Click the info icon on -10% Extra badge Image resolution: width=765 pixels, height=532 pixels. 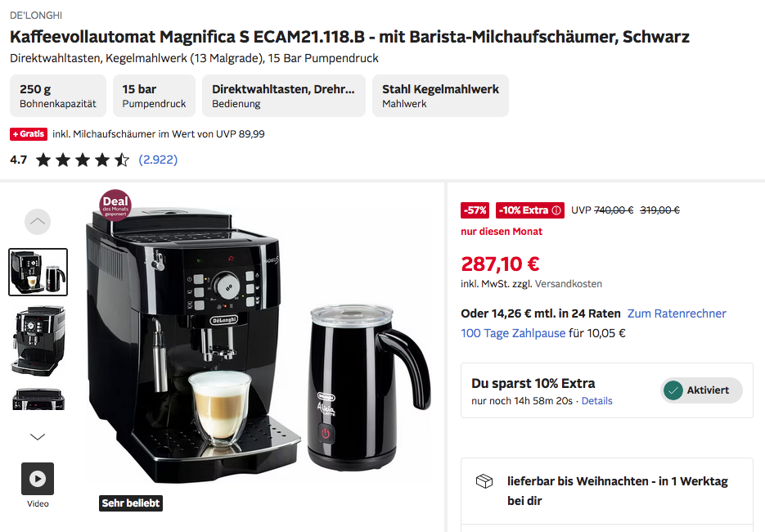point(556,210)
